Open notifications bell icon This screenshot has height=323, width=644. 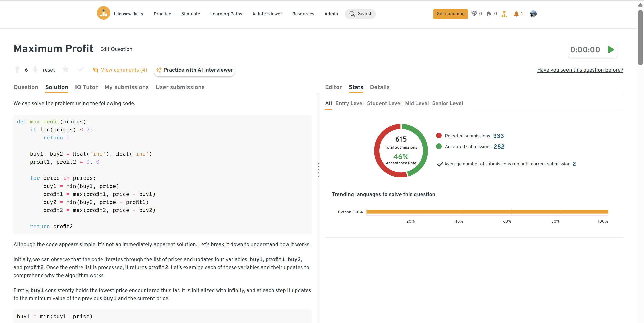516,14
